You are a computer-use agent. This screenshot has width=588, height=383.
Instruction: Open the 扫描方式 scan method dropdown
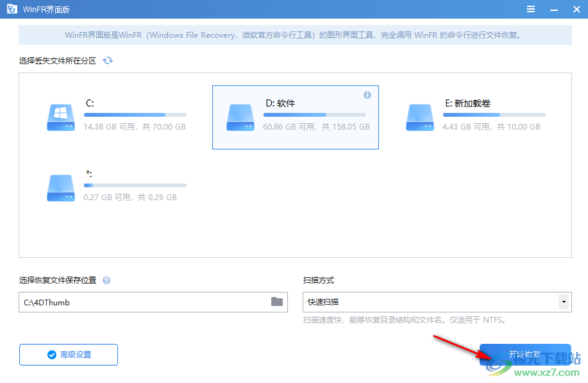pyautogui.click(x=562, y=302)
